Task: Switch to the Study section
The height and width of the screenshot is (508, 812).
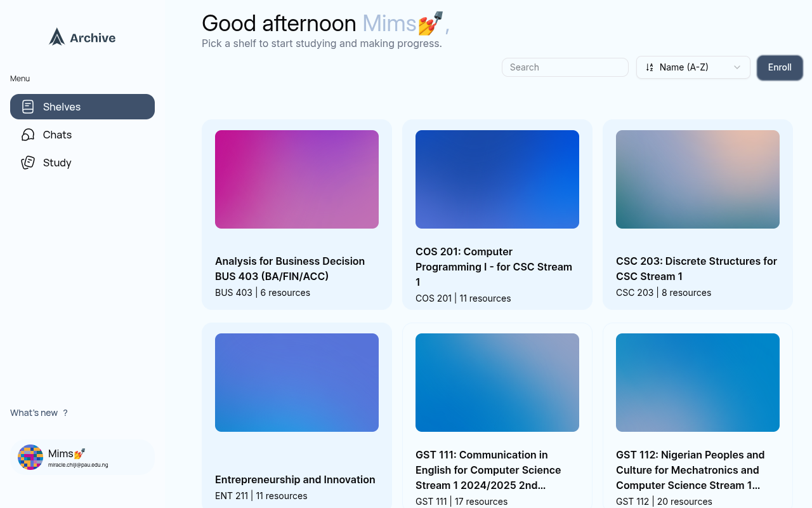Action: (x=57, y=163)
